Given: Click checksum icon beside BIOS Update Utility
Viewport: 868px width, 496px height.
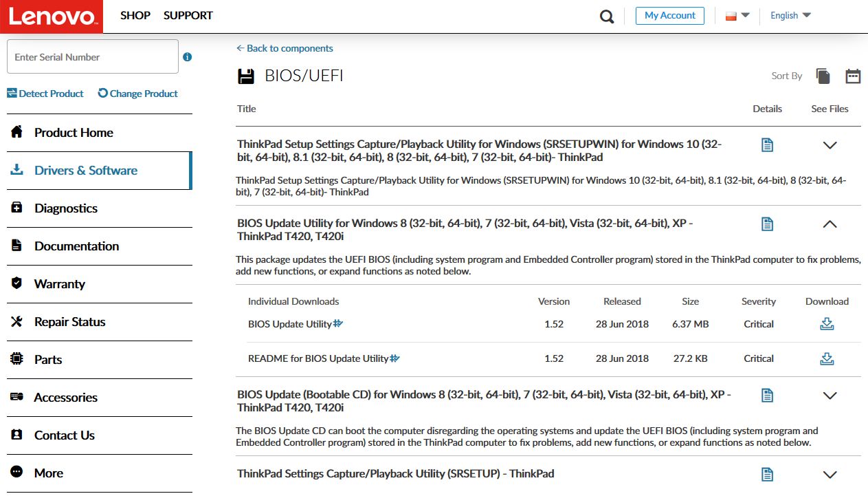Looking at the screenshot, I should click(x=338, y=323).
